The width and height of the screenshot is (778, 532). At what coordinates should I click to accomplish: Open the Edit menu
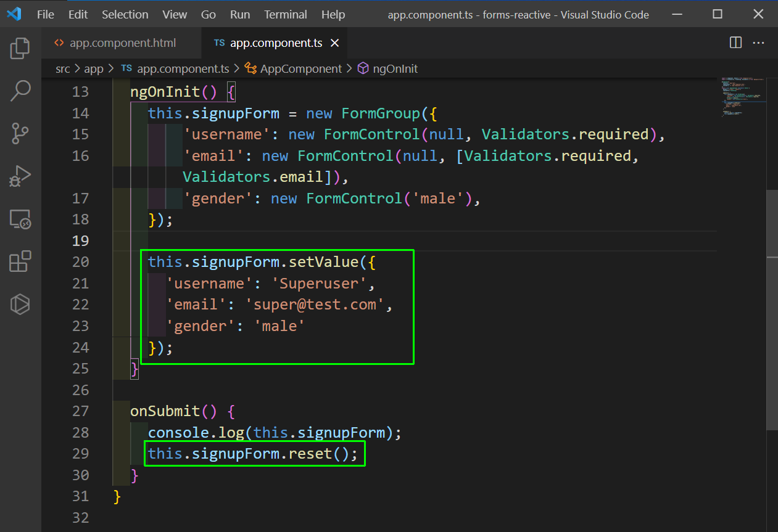point(78,14)
